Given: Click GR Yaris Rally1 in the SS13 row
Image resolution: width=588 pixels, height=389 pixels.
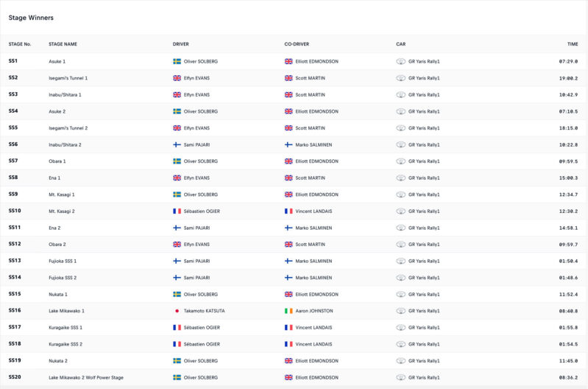Looking at the screenshot, I should click(424, 261).
